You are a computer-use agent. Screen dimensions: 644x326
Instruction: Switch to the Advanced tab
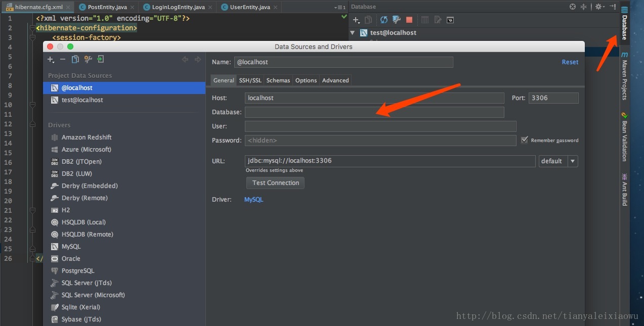(335, 80)
